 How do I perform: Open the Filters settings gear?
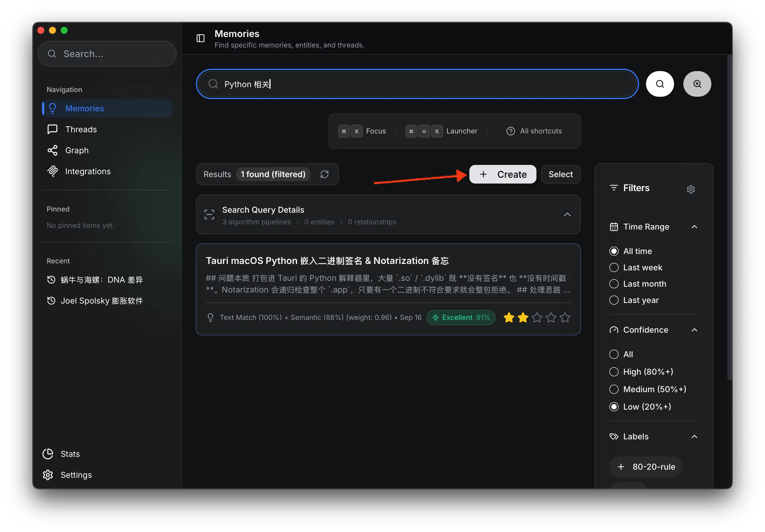coord(690,189)
